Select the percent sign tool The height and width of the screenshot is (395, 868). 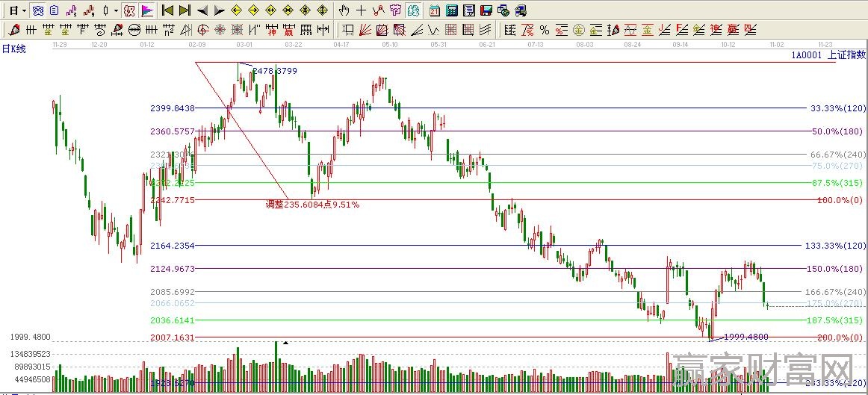point(545,30)
